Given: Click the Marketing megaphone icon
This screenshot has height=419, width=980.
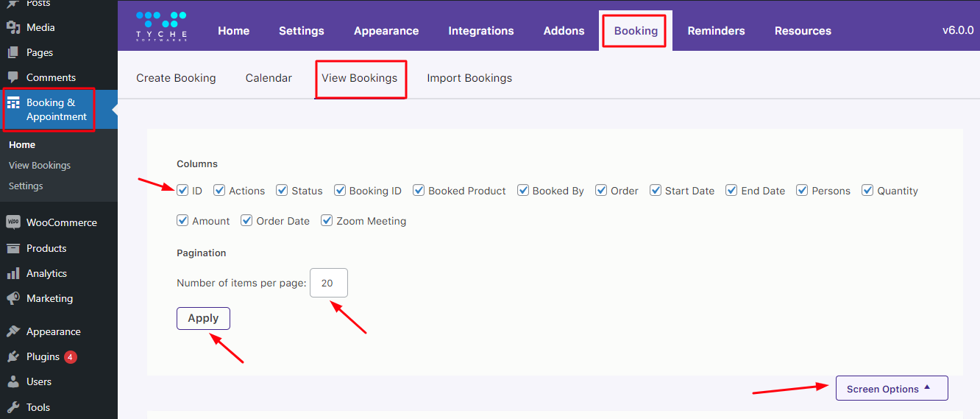Looking at the screenshot, I should click(13, 298).
